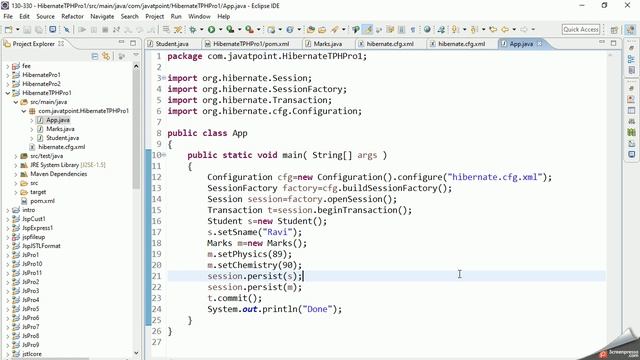Click the Last Edit Location icon
Image resolution: width=640 pixels, height=360 pixels.
[x=493, y=29]
